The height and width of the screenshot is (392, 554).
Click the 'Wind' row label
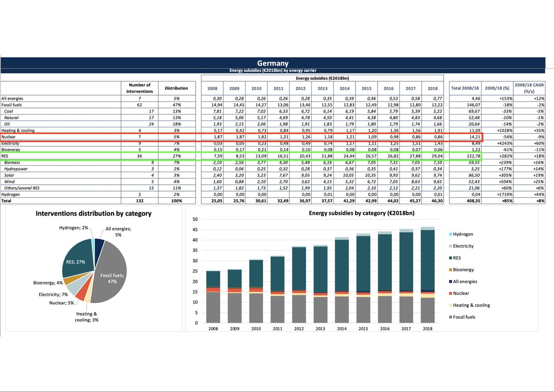(x=9, y=182)
